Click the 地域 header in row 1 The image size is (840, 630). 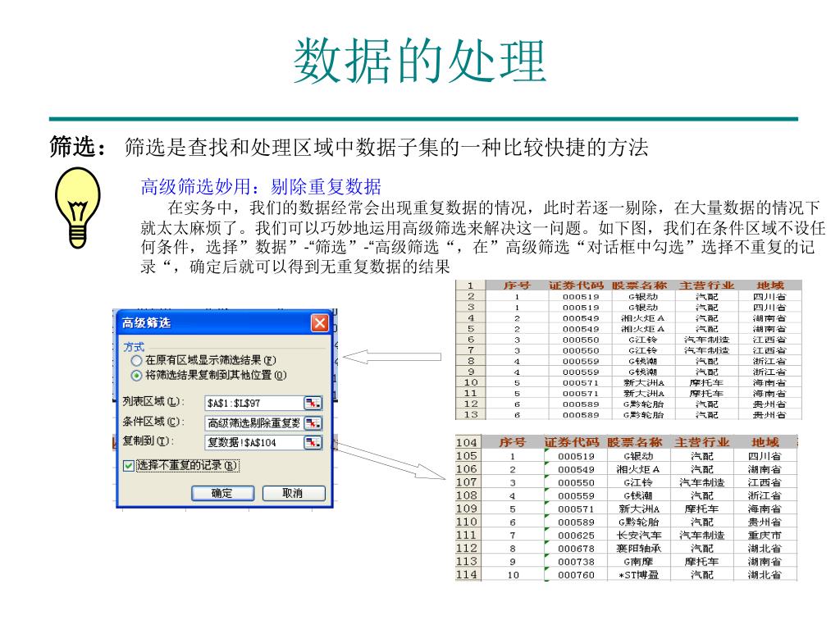tap(769, 285)
